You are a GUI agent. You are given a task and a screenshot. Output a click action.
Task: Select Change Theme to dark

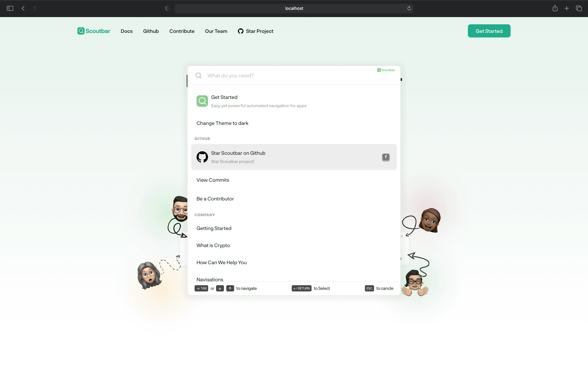(x=294, y=123)
